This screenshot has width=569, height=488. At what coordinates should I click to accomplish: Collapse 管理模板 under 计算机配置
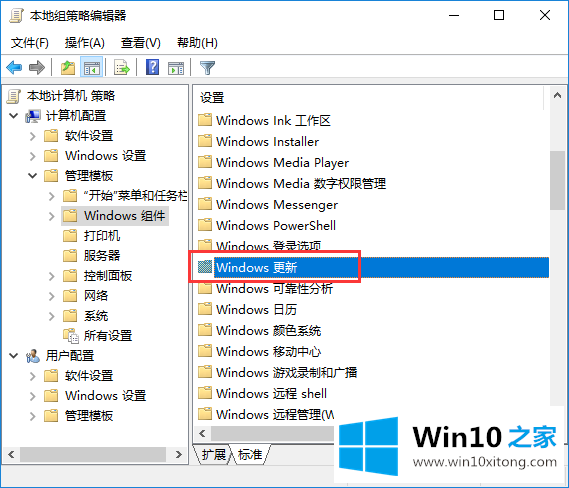33,176
